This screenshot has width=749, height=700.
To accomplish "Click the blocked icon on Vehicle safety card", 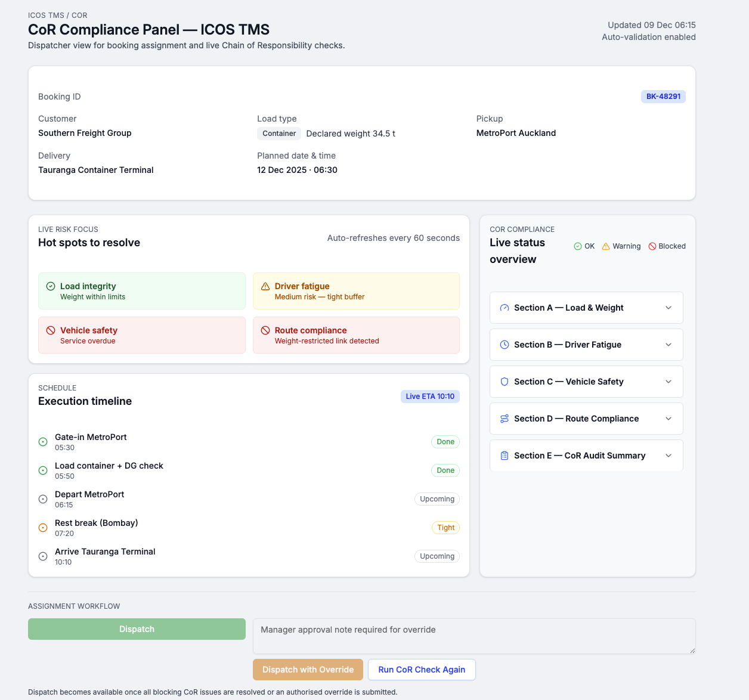I will pyautogui.click(x=51, y=331).
